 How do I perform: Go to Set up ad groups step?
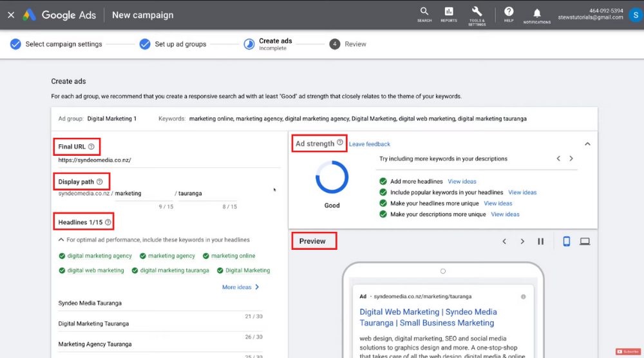[x=173, y=44]
